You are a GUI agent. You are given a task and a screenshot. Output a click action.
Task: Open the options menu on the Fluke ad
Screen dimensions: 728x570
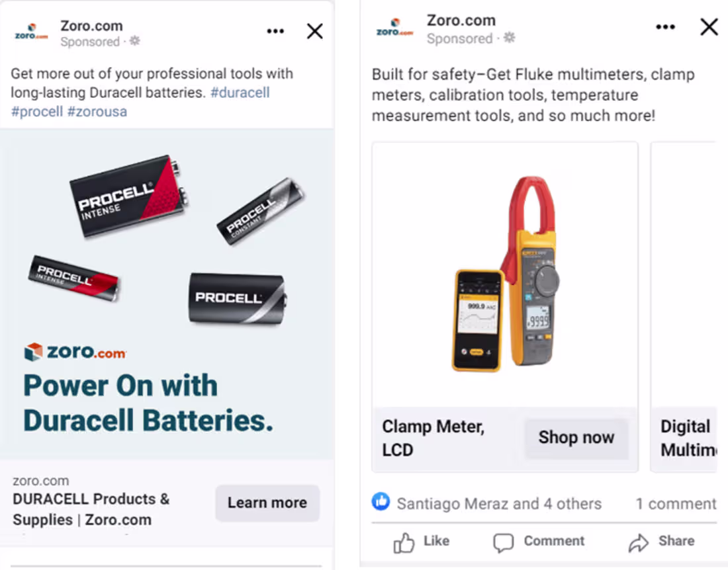(666, 27)
